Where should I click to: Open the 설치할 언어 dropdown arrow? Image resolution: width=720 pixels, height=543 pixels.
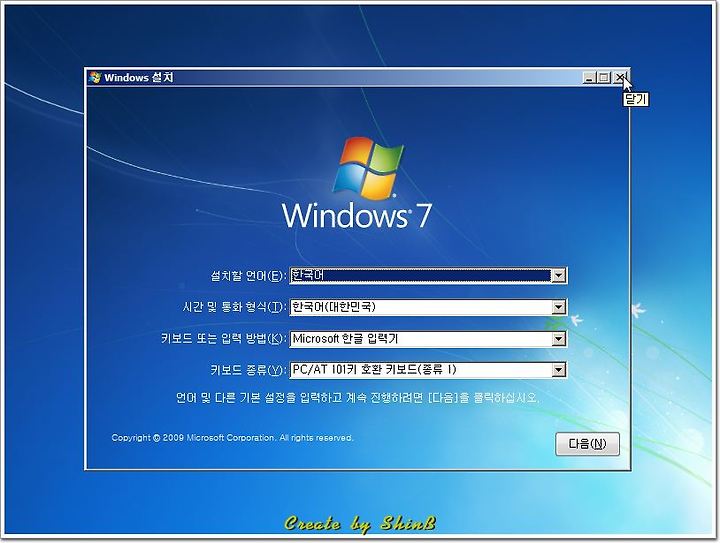[558, 275]
